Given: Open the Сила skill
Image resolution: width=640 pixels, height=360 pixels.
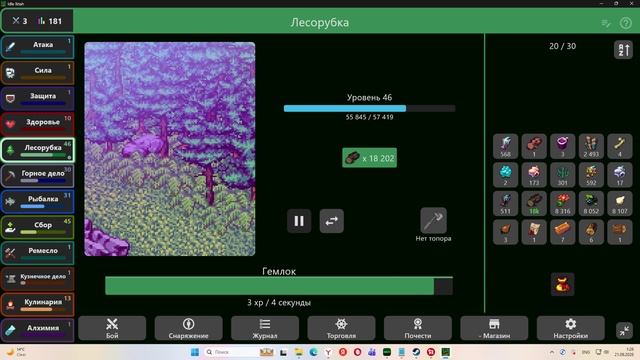Looking at the screenshot, I should click(37, 72).
